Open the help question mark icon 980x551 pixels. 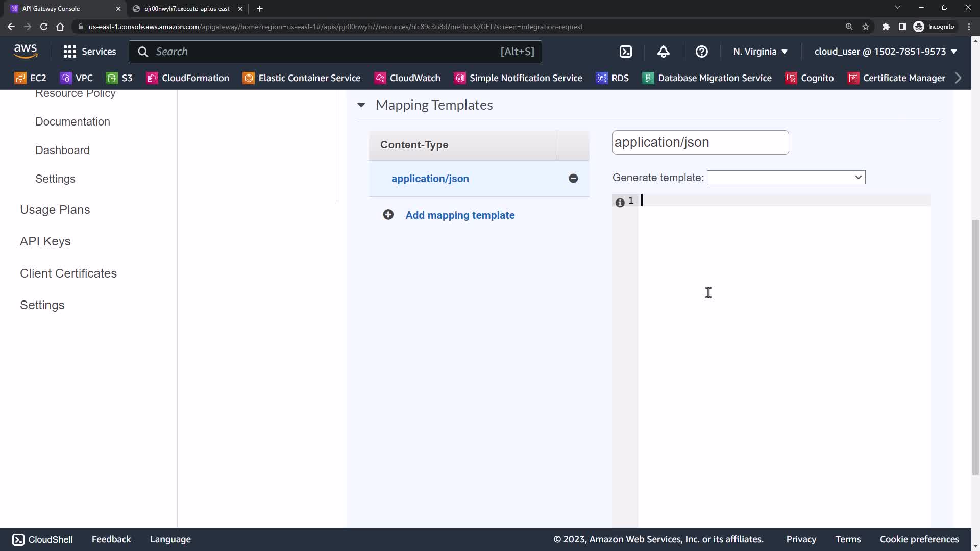point(702,52)
